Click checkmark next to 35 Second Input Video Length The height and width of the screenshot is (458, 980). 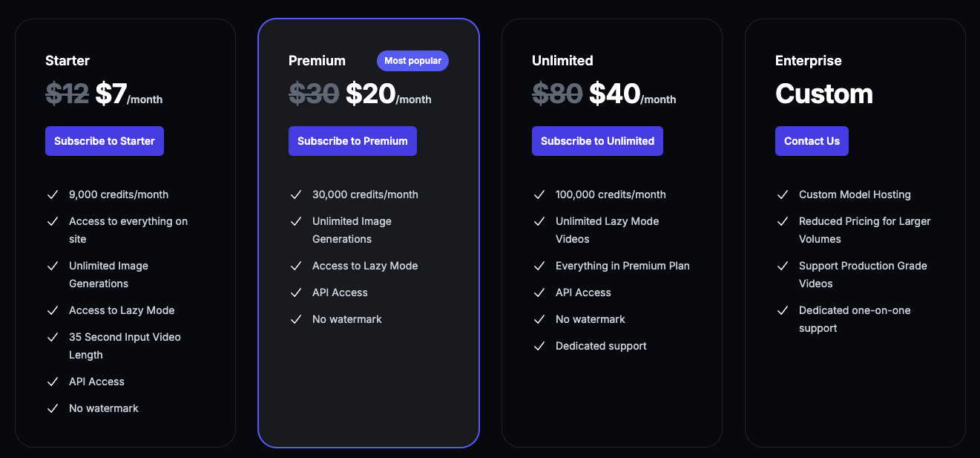point(53,337)
